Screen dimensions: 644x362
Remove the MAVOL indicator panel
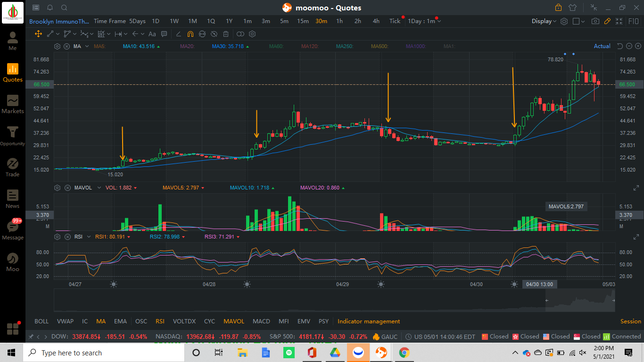(x=66, y=188)
